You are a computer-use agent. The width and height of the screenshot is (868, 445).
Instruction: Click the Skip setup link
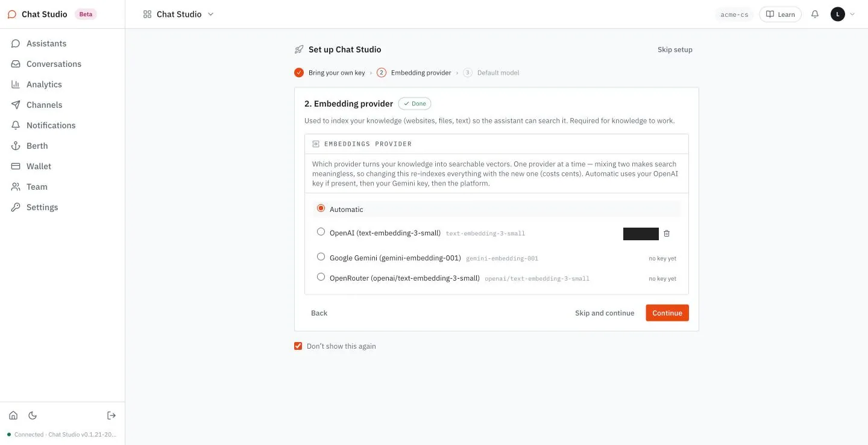[x=675, y=49]
